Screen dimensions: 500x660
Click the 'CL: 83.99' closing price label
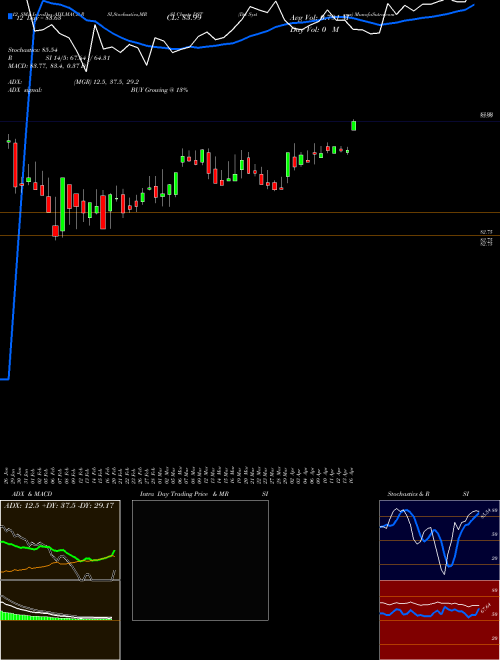coord(184,18)
